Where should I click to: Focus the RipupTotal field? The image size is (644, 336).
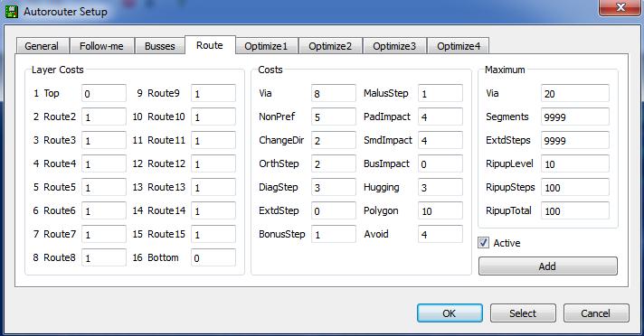click(575, 210)
